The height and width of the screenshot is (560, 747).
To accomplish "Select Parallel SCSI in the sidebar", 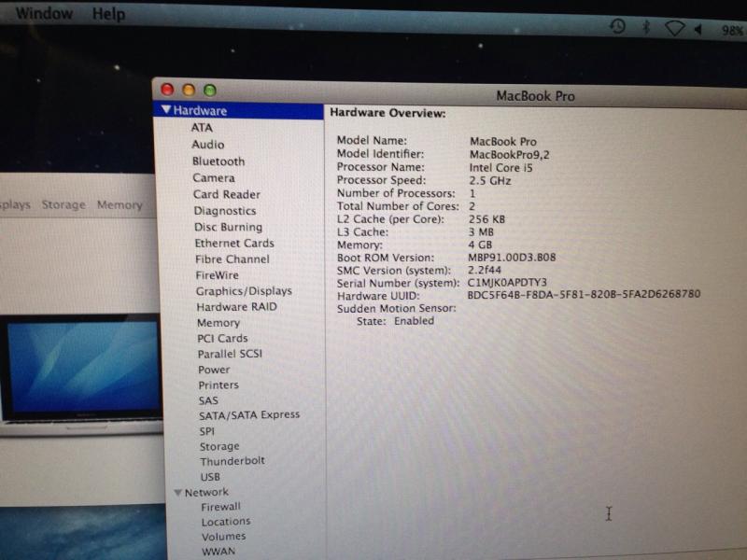I will click(x=230, y=354).
